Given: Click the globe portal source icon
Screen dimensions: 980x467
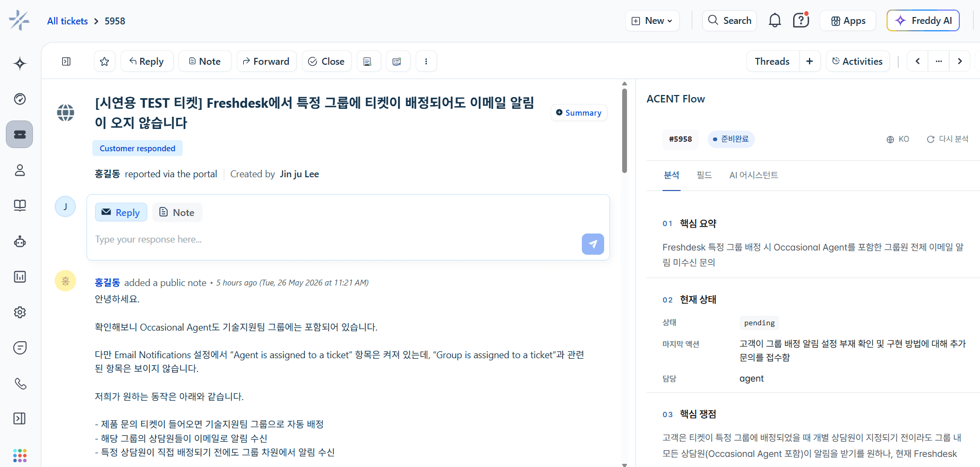Looking at the screenshot, I should pos(66,113).
